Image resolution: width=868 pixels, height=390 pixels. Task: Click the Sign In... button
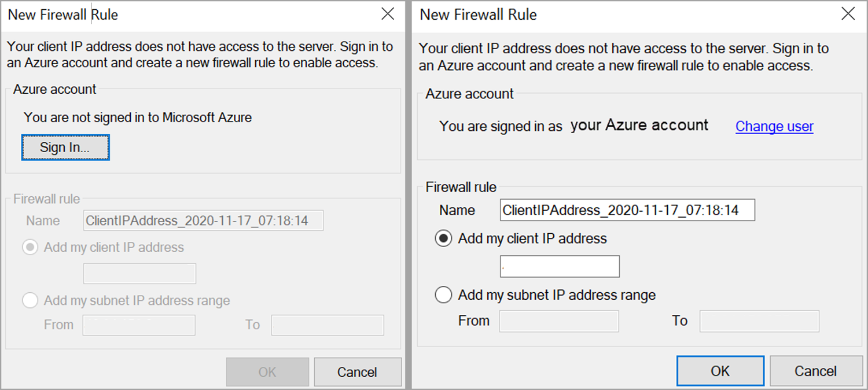(x=65, y=148)
